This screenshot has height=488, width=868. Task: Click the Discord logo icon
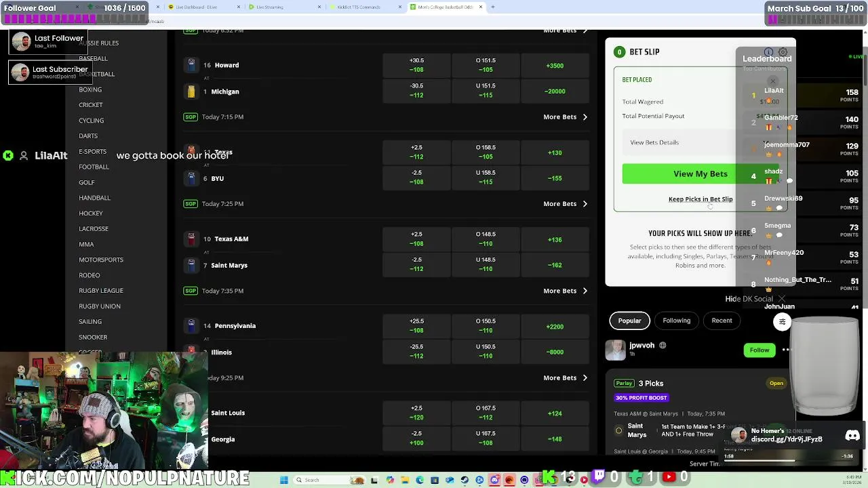click(x=852, y=436)
